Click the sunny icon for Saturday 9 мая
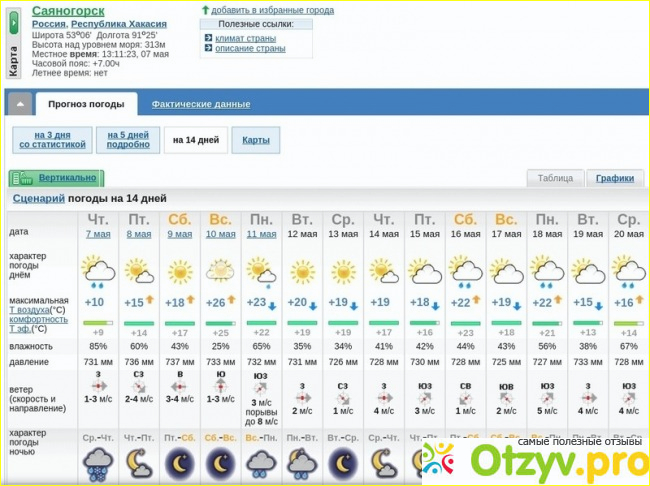 pos(180,270)
